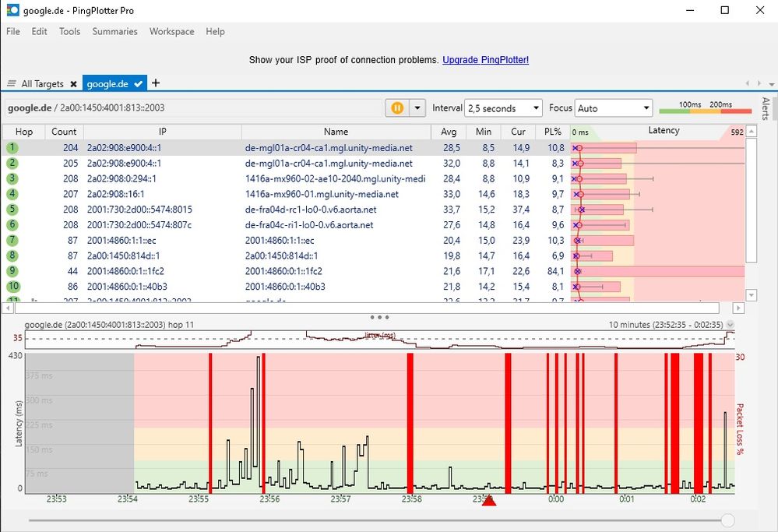
Task: Select the green hop 1 circle icon
Action: 12,147
